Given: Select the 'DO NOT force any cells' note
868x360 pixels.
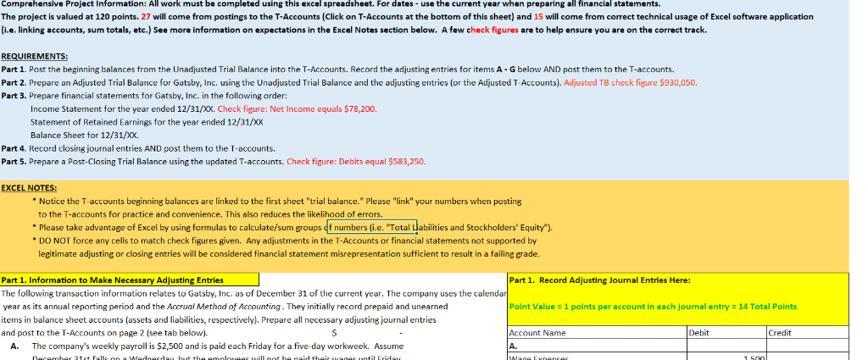Looking at the screenshot, I should [x=285, y=241].
